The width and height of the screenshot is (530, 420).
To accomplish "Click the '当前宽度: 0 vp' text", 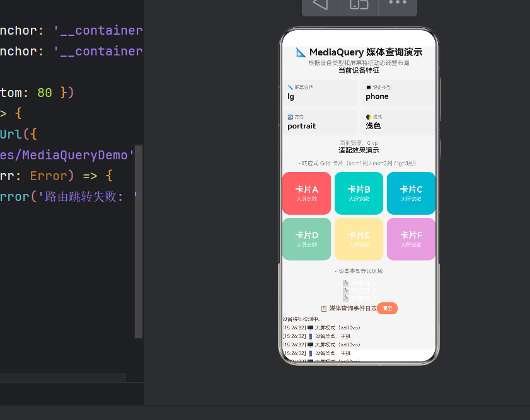I will 359,143.
